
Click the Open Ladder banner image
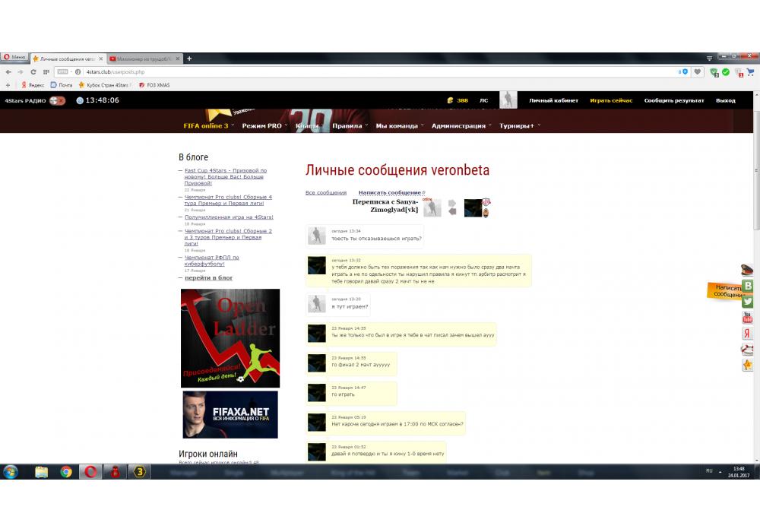pyautogui.click(x=230, y=337)
